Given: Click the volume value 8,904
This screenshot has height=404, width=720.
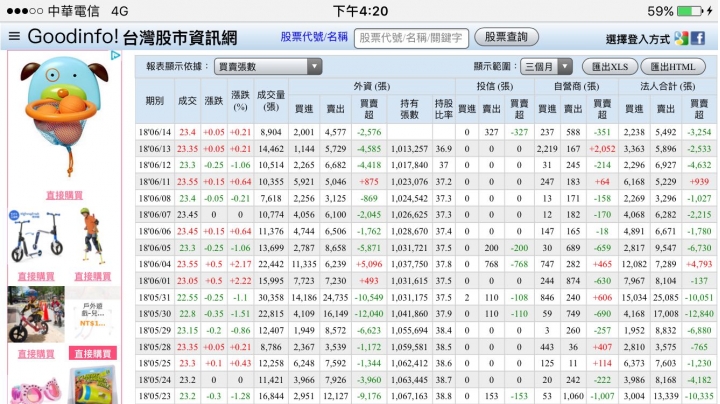Looking at the screenshot, I should pyautogui.click(x=271, y=132).
